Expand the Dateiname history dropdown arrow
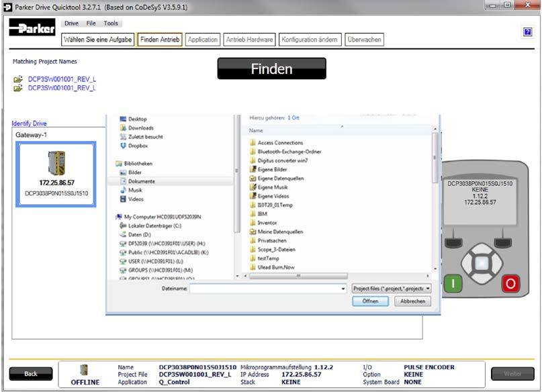This screenshot has height=392, width=542. click(x=343, y=289)
